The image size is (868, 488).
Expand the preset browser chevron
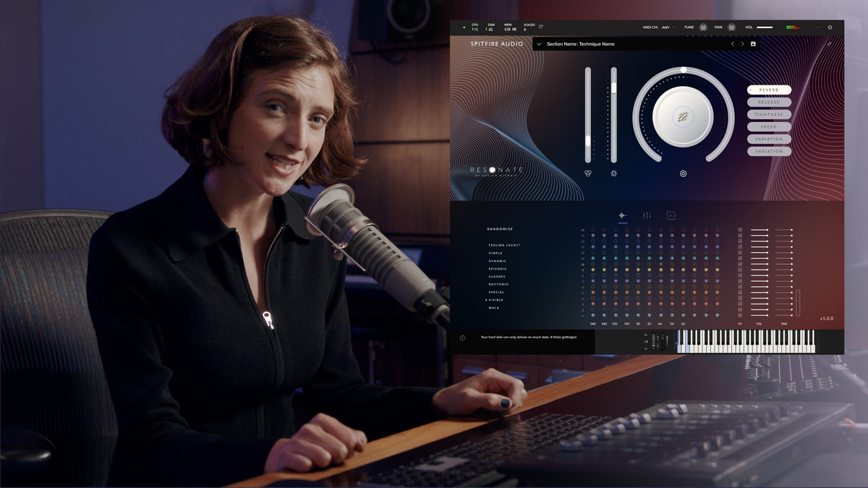point(539,44)
